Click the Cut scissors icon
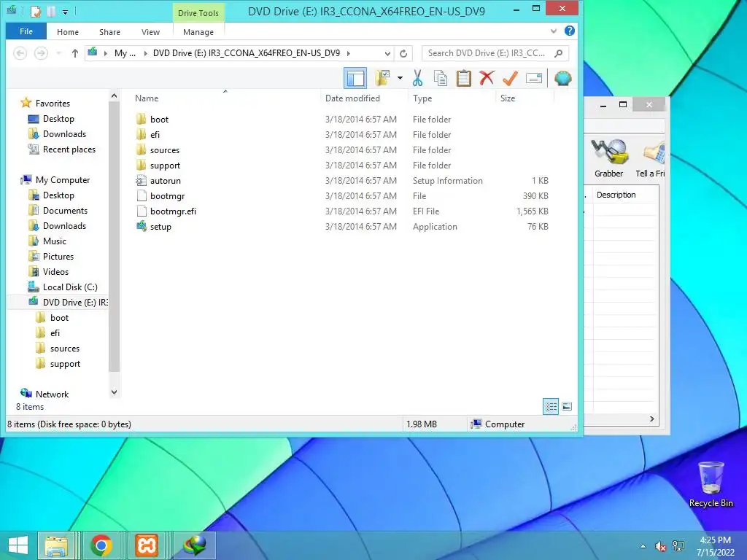The height and width of the screenshot is (560, 747). (417, 78)
